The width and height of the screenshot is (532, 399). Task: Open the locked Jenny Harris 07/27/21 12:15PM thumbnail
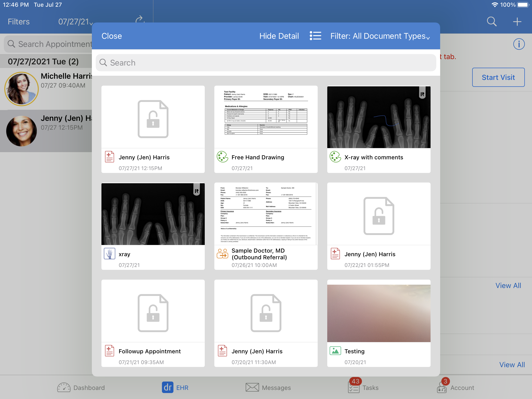click(153, 117)
